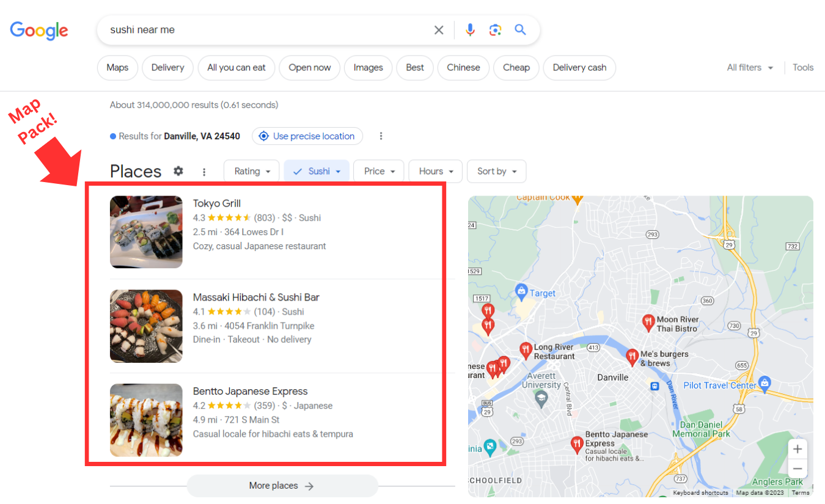The height and width of the screenshot is (504, 825).
Task: Open the Tools option
Action: pyautogui.click(x=803, y=68)
